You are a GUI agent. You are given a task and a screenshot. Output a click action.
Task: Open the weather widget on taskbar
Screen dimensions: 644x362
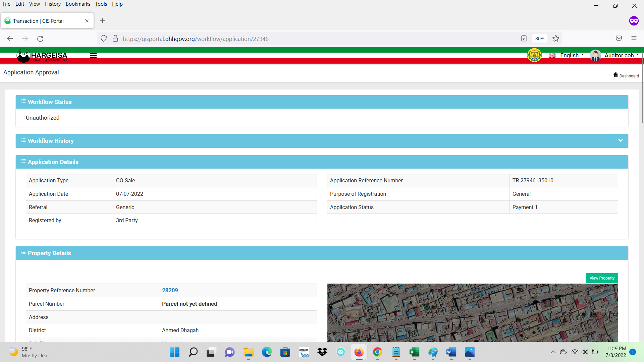pos(29,352)
